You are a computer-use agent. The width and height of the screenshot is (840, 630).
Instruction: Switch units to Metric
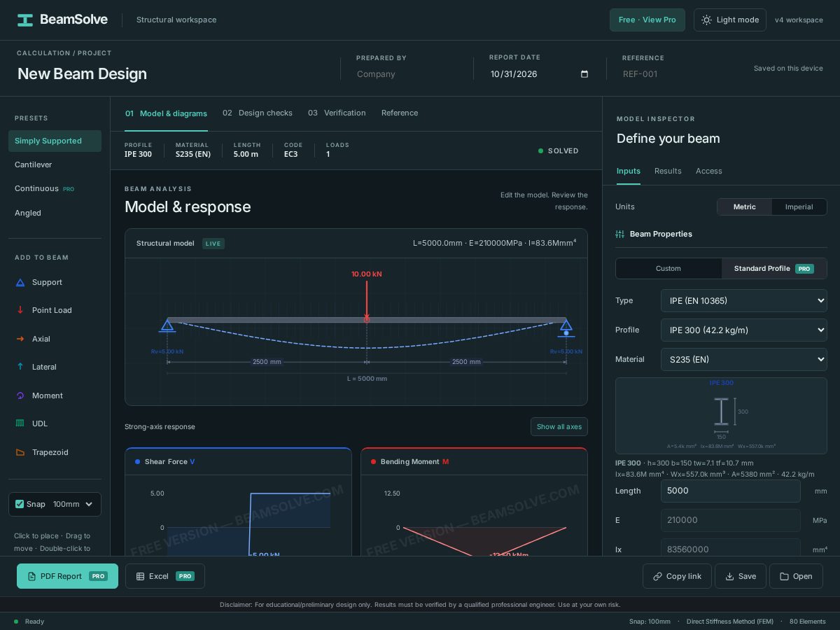coord(744,206)
